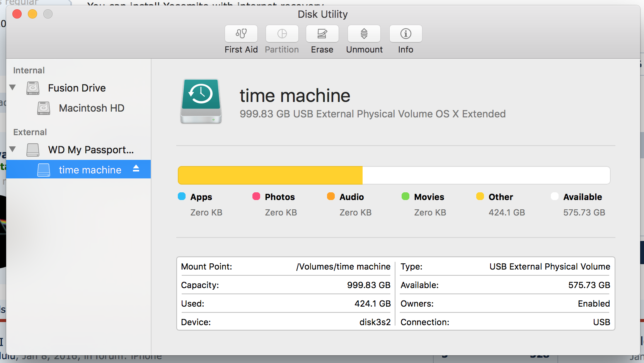
Task: Unmount the time machine volume via toolbar
Action: (x=364, y=34)
